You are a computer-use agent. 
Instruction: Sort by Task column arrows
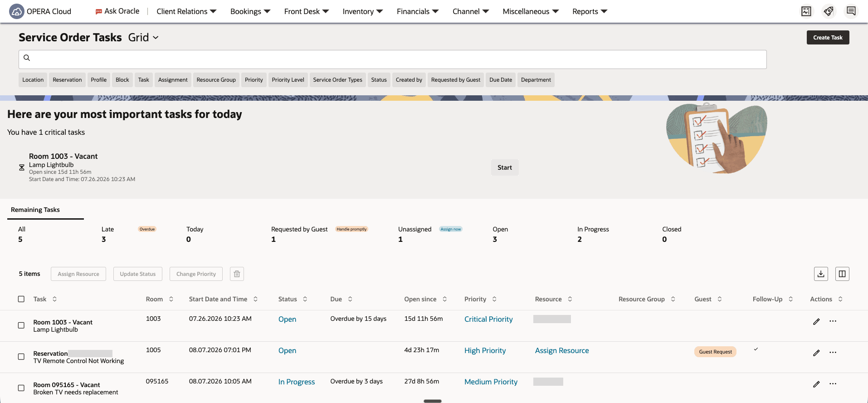tap(55, 299)
